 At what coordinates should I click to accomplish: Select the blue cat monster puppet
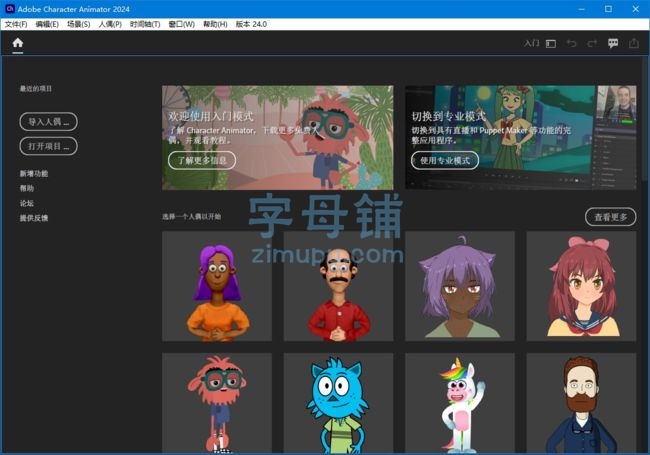(x=338, y=403)
